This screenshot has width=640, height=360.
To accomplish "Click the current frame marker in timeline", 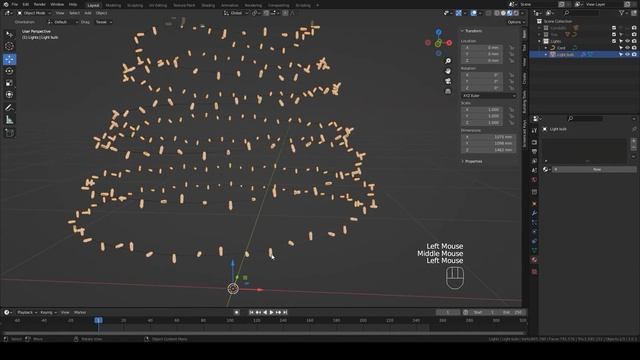I will [98, 320].
